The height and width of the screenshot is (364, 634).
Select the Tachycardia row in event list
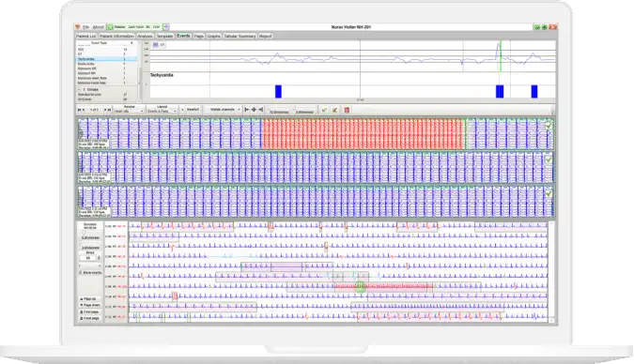click(107, 59)
